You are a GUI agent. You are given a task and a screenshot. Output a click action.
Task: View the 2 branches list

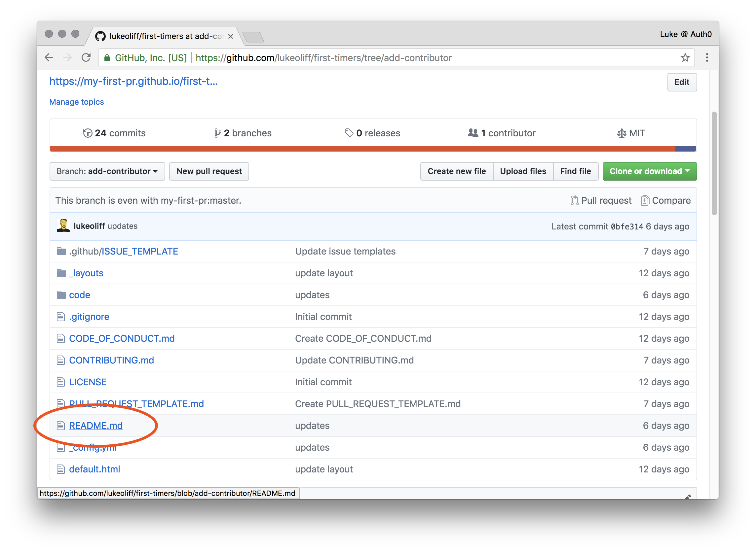pyautogui.click(x=243, y=133)
